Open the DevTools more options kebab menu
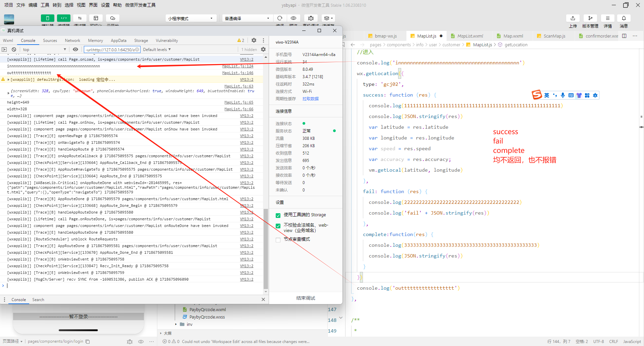Viewport: 644px width, 346px height. pos(263,40)
